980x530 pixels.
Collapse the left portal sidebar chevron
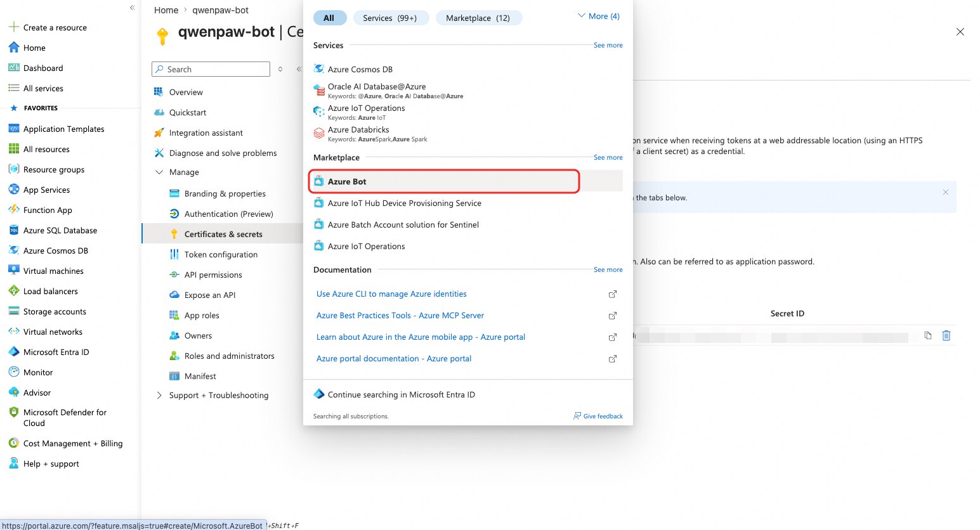132,8
